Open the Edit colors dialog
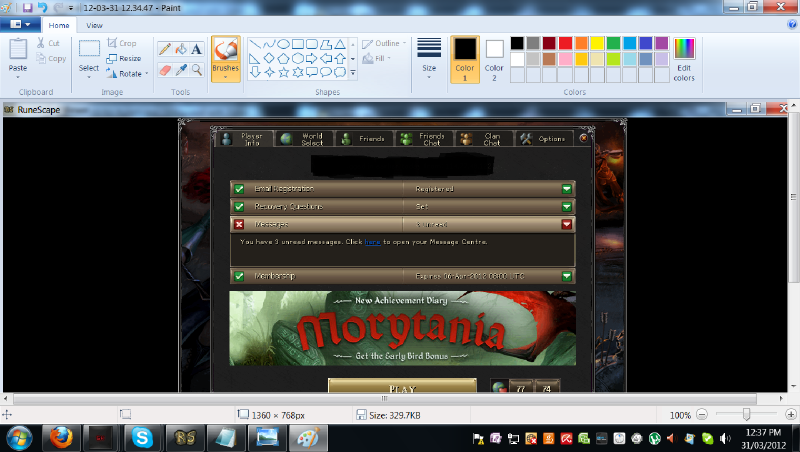The image size is (800, 452). (684, 59)
